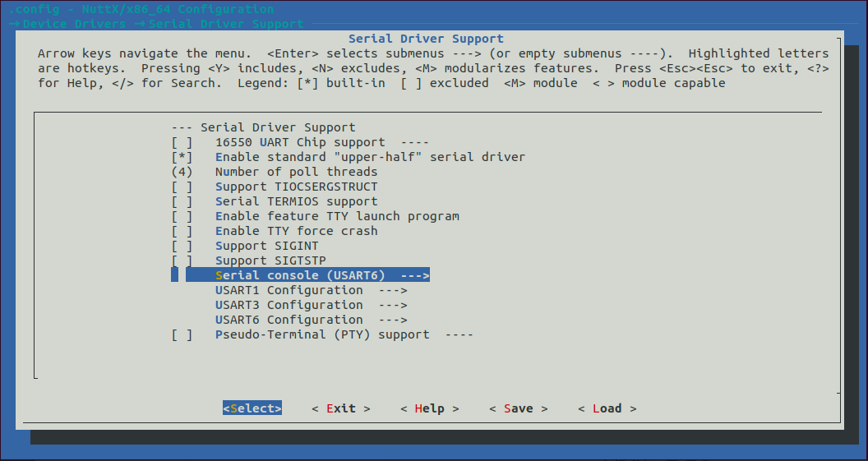This screenshot has width=868, height=461.
Task: Click the "Serial TERMIOS support" label
Action: [x=296, y=201]
